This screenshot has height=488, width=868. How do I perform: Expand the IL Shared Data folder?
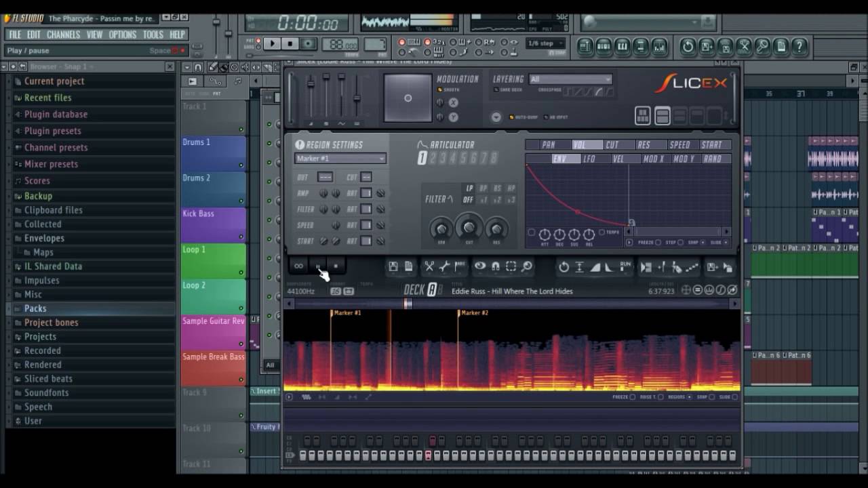(x=53, y=266)
